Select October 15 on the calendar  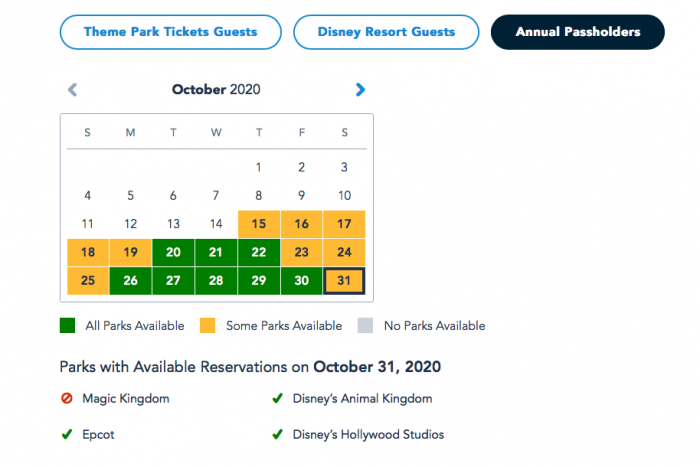tap(259, 224)
